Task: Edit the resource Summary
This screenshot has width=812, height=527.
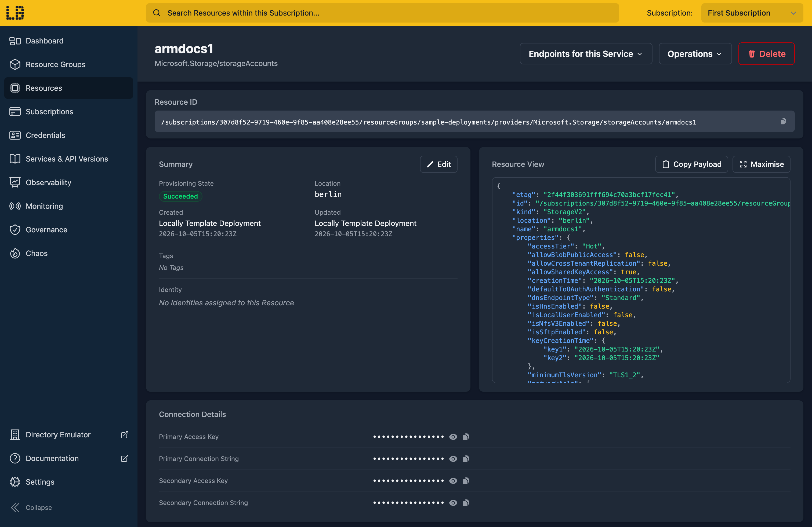Action: pos(438,164)
